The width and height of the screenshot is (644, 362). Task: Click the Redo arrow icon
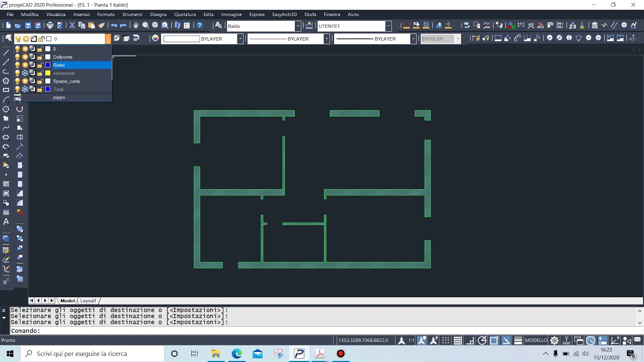click(x=123, y=26)
